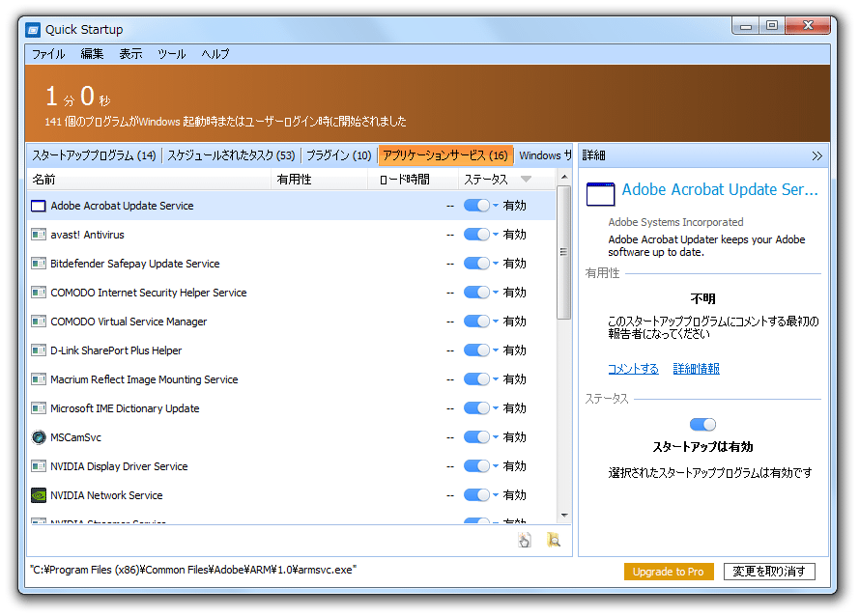
Task: Toggle COMODO Virtual Service Manager switch
Action: click(476, 322)
